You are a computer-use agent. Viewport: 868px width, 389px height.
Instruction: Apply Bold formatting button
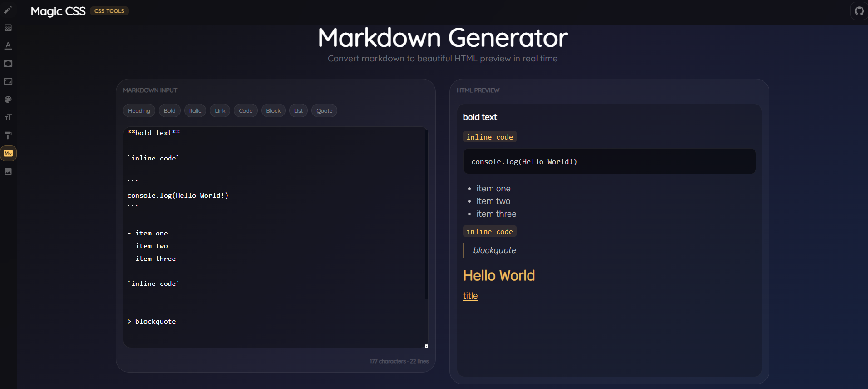pos(170,111)
